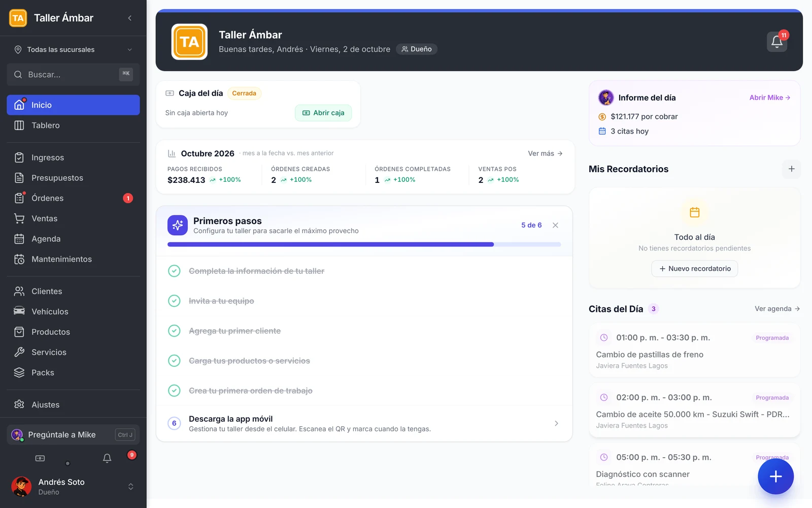Open Ingresos in the sidebar

click(73, 157)
